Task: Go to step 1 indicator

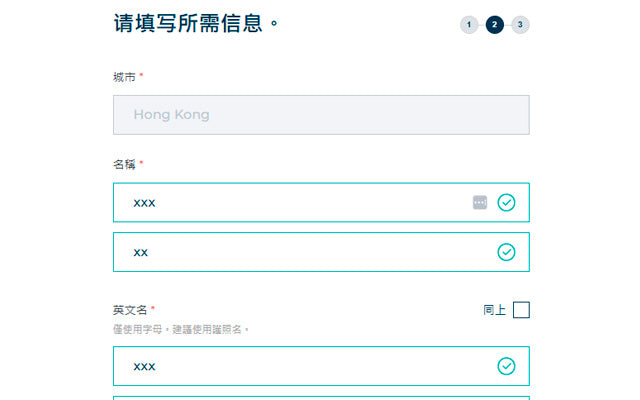Action: click(469, 25)
